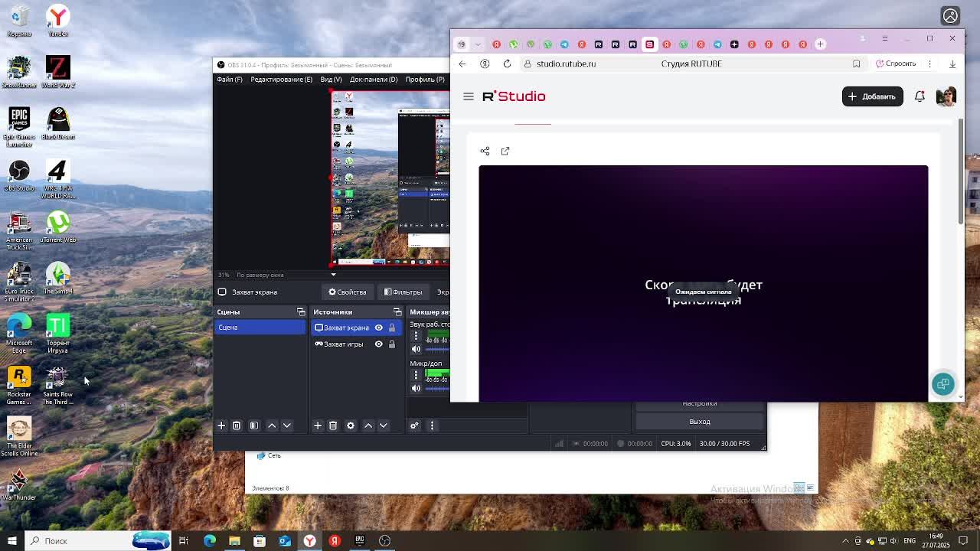The height and width of the screenshot is (551, 980).
Task: Open the Yandex home button in browser toolbar
Action: [485, 64]
